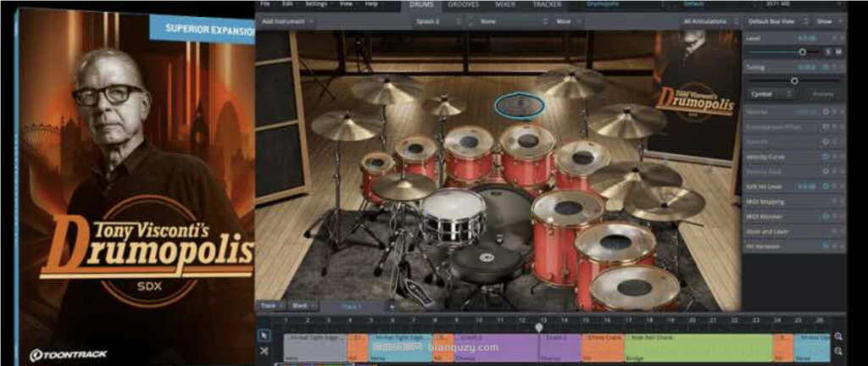The image size is (868, 366).
Task: Select the first gray Hi-Hat Tight Edge block
Action: pyautogui.click(x=315, y=347)
